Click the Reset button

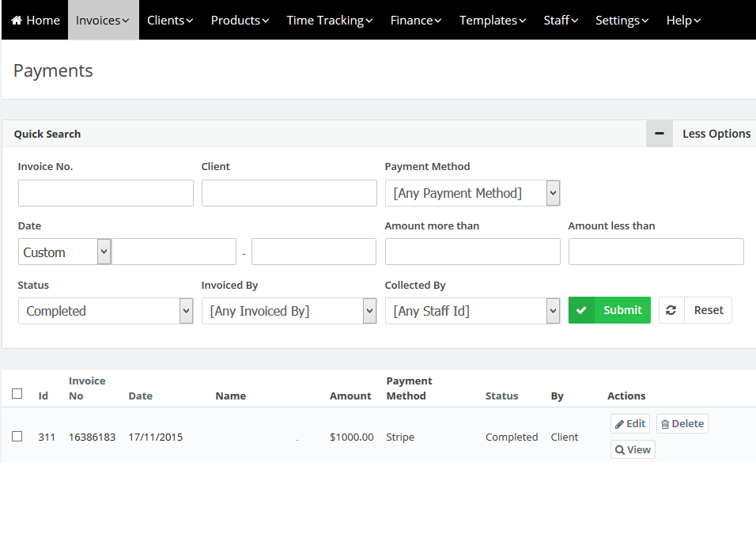click(x=708, y=310)
